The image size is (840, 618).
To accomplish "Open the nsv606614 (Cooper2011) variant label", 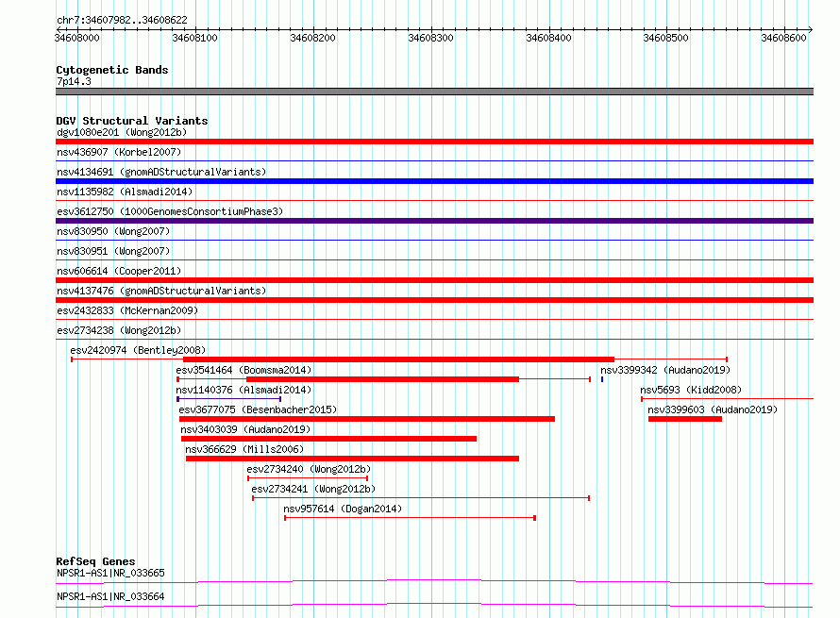I will (x=119, y=271).
